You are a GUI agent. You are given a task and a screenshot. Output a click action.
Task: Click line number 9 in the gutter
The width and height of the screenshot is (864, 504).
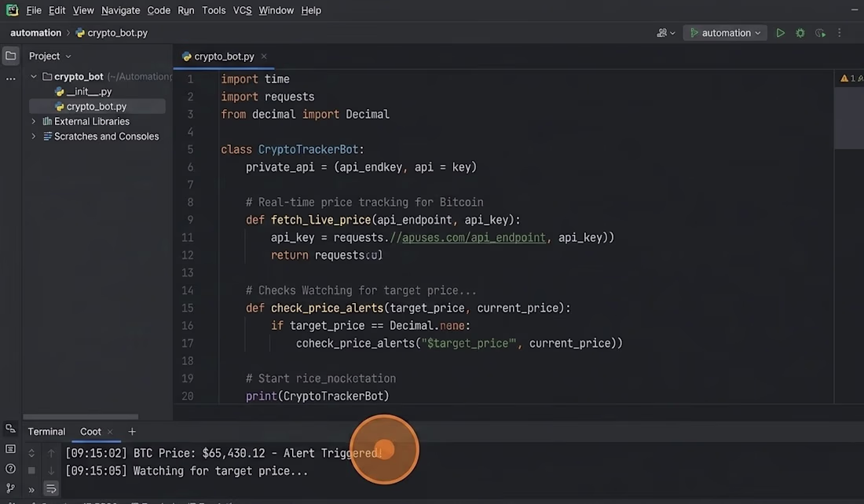190,220
